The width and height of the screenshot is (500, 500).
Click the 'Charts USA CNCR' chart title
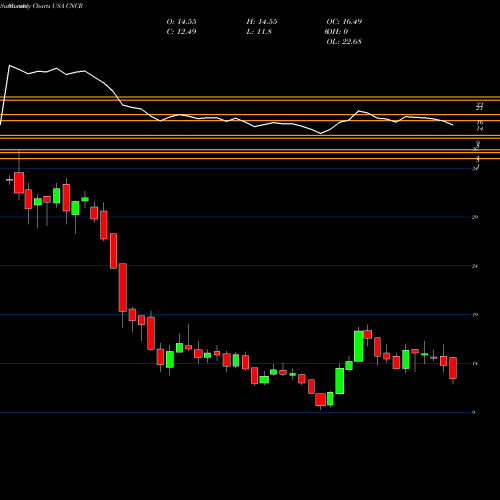58,6
